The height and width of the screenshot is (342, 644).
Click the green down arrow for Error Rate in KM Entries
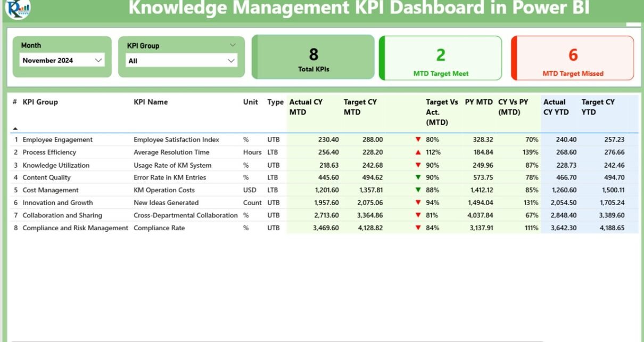coord(418,177)
